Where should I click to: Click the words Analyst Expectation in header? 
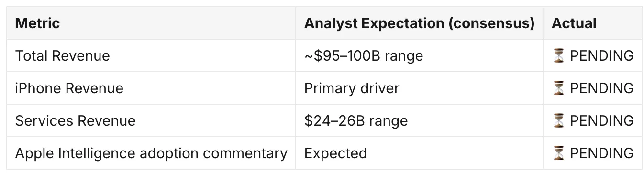(375, 23)
